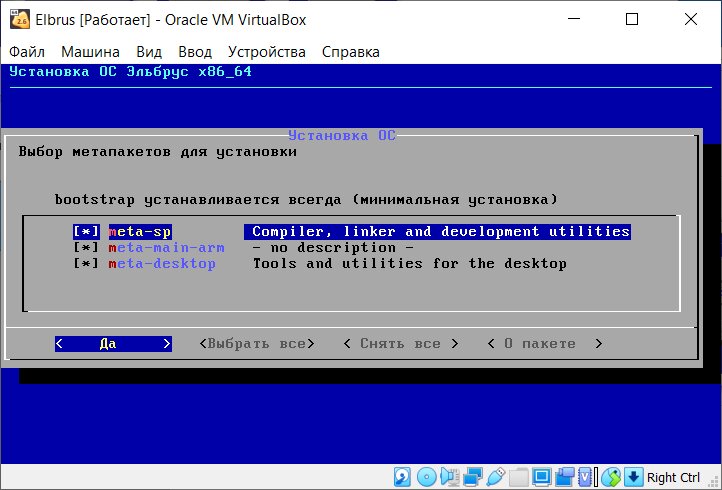Click the mouse integration status icon
Image resolution: width=722 pixels, height=490 pixels.
[611, 477]
